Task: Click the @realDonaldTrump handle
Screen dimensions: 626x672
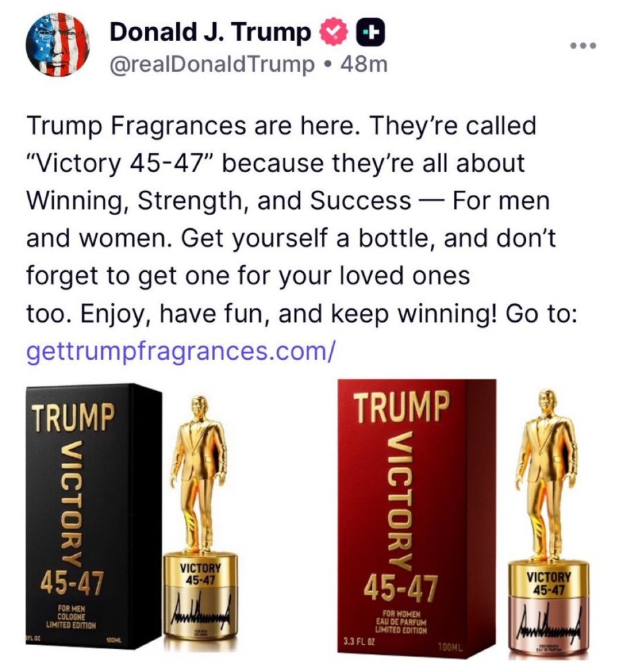Action: pos(212,65)
